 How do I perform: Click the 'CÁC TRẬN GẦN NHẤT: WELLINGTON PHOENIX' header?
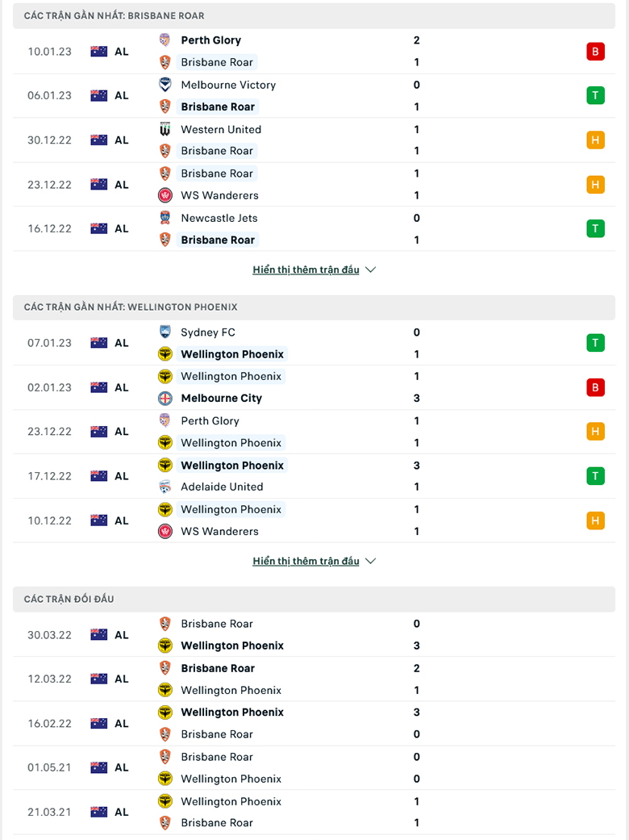click(x=121, y=307)
